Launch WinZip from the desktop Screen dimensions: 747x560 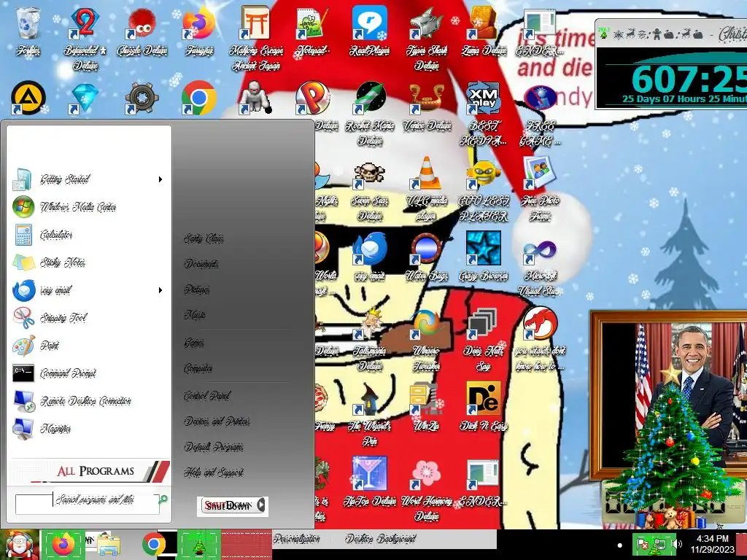pyautogui.click(x=426, y=407)
